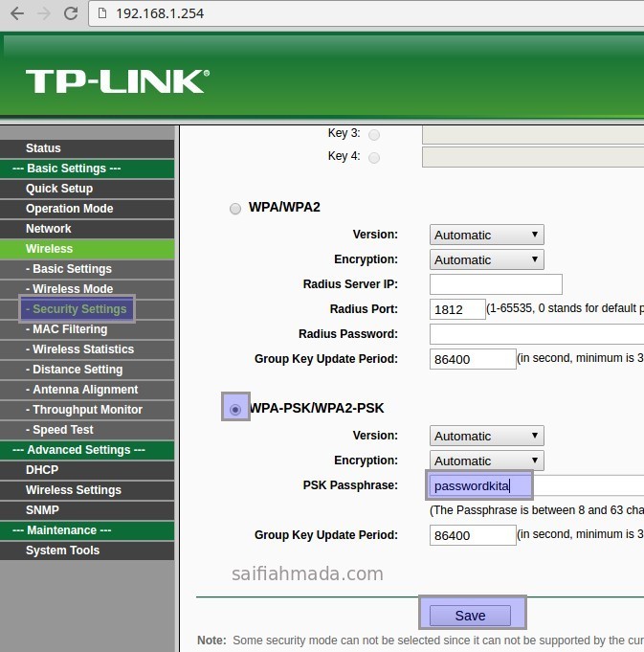Open WPA-PSK Encryption dropdown

(486, 461)
